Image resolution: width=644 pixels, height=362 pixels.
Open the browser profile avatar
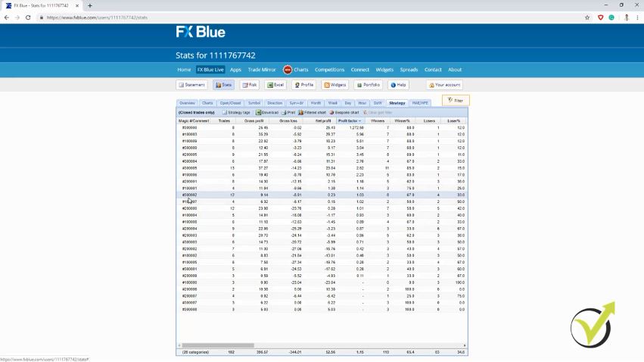click(x=627, y=17)
